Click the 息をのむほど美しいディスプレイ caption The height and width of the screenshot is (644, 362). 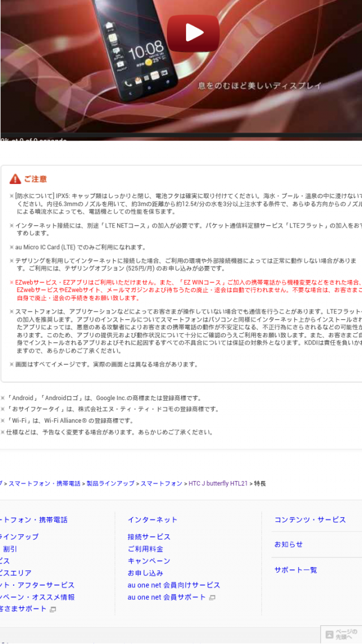pyautogui.click(x=260, y=86)
